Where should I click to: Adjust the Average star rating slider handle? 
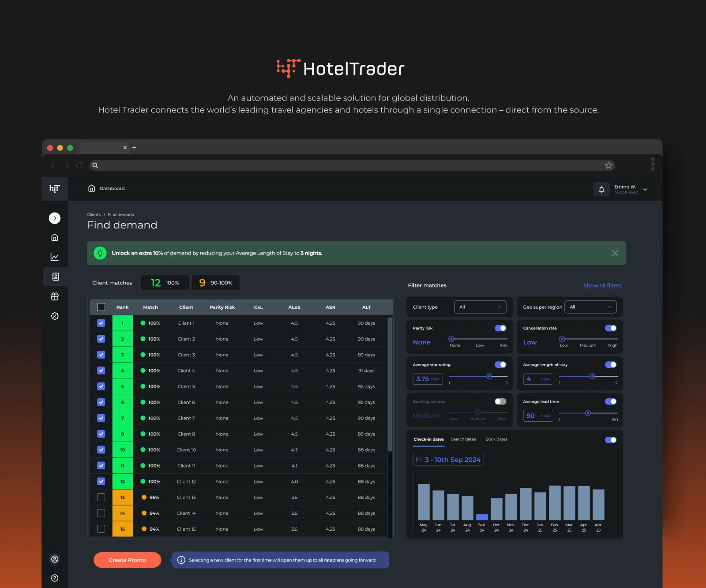pyautogui.click(x=489, y=376)
